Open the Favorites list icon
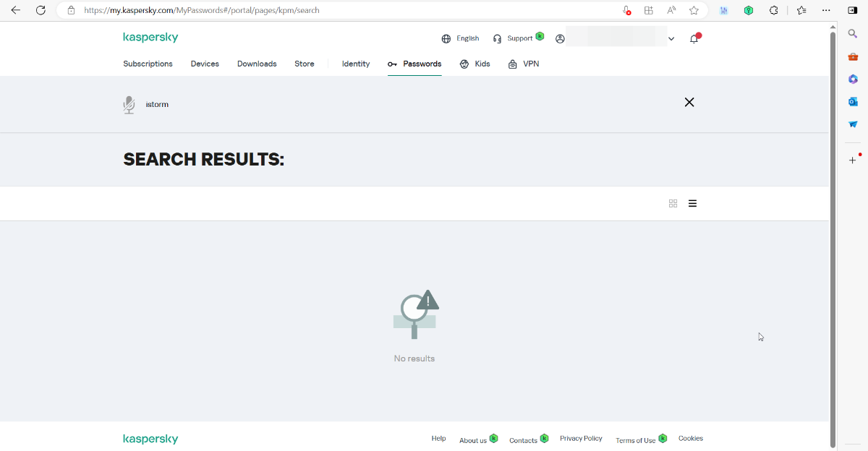 point(801,11)
